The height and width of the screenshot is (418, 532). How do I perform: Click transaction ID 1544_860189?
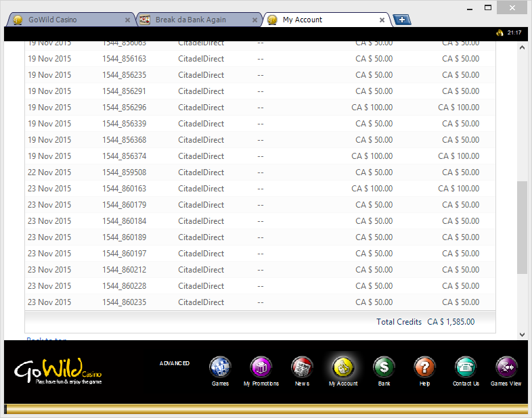[x=124, y=237]
